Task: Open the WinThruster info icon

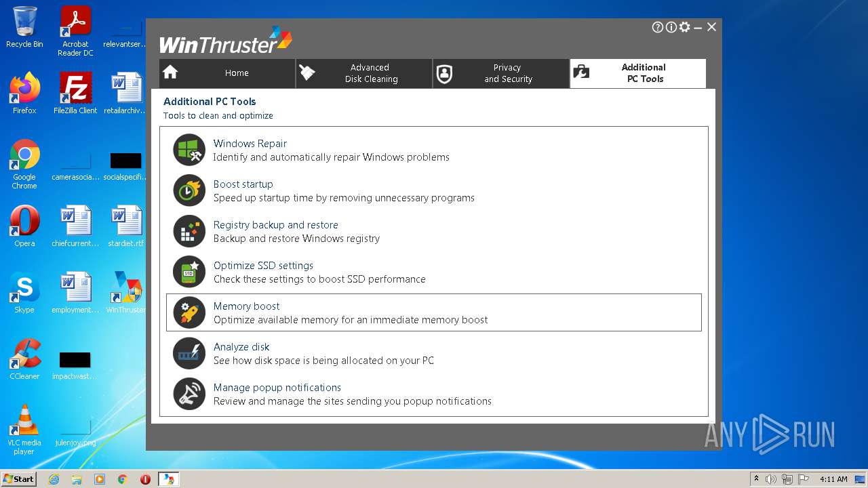Action: tap(671, 27)
